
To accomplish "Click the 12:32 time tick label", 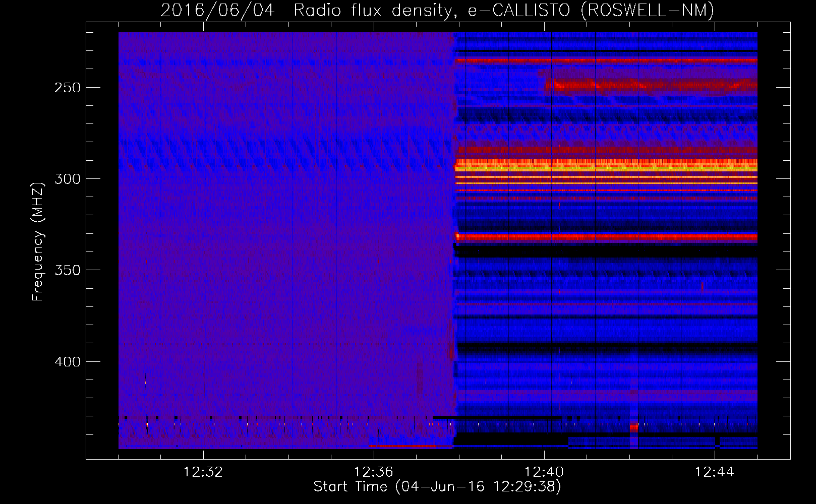I will (x=203, y=472).
